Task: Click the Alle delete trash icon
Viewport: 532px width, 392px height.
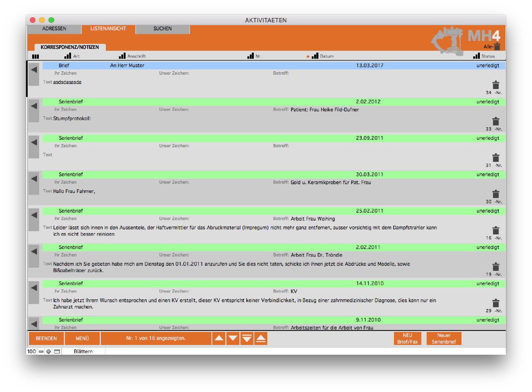Action: [497, 47]
